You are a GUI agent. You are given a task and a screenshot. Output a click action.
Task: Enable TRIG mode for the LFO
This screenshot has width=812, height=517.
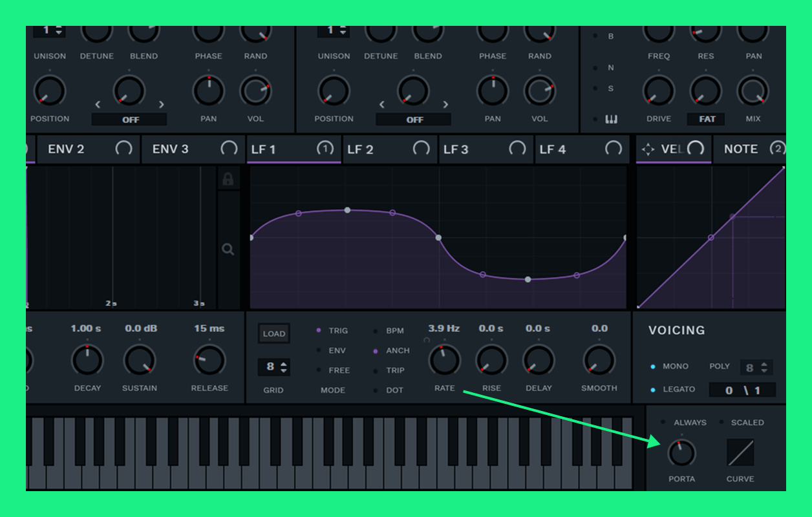tap(319, 330)
